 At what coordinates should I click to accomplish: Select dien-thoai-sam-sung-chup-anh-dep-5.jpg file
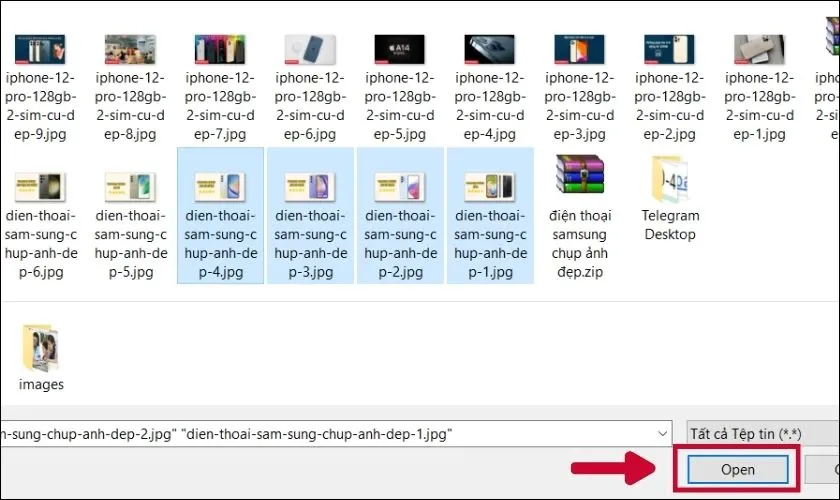coord(131,187)
